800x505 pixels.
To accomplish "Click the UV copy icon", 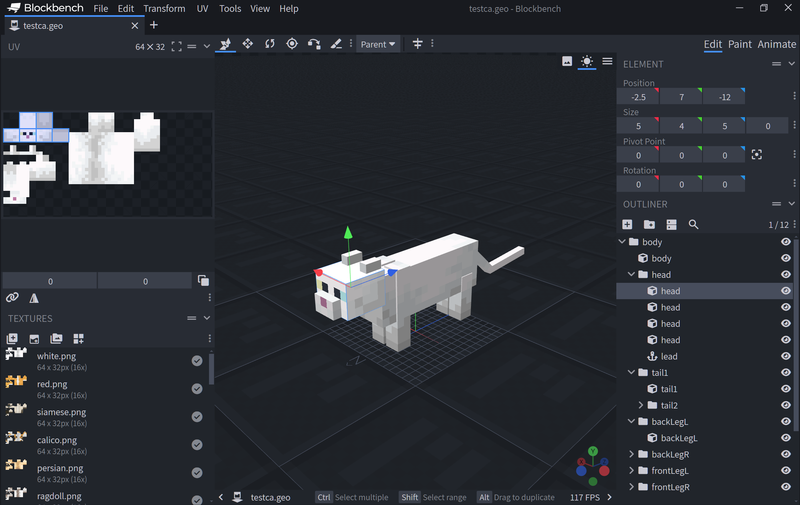I will [203, 280].
